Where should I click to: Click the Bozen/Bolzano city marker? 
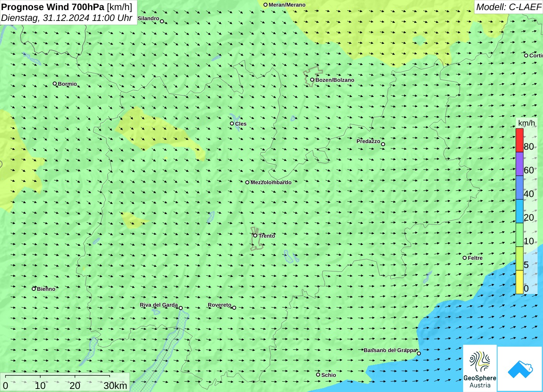[312, 80]
